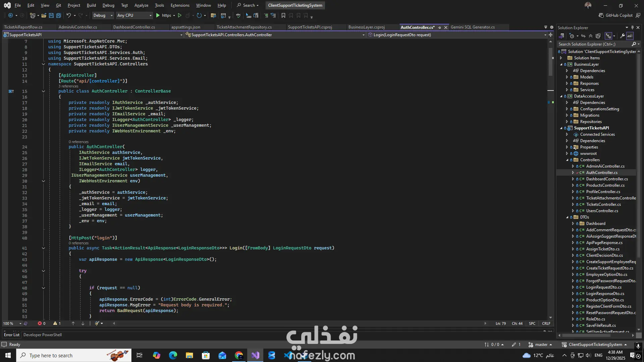
Task: Click Sync with Active Document icon
Action: pyautogui.click(x=583, y=36)
